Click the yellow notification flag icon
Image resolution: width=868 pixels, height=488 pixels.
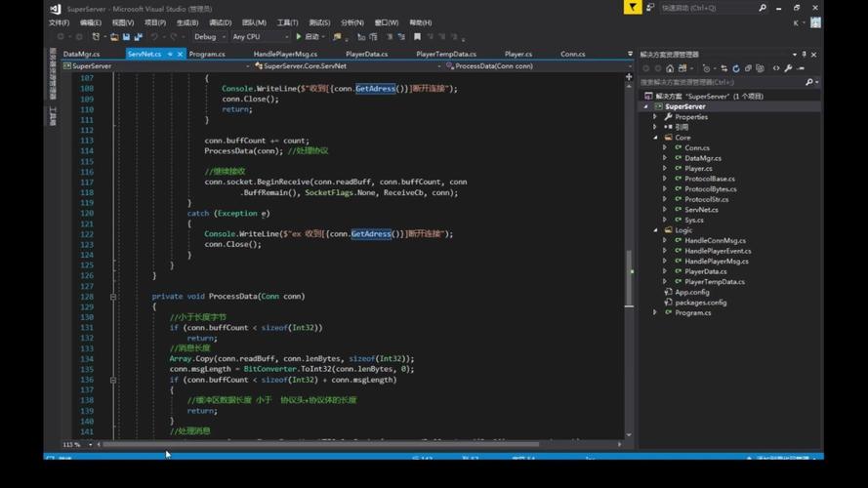634,8
